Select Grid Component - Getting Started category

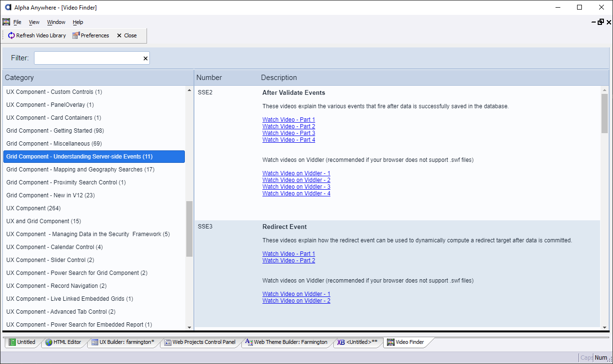tap(94, 131)
